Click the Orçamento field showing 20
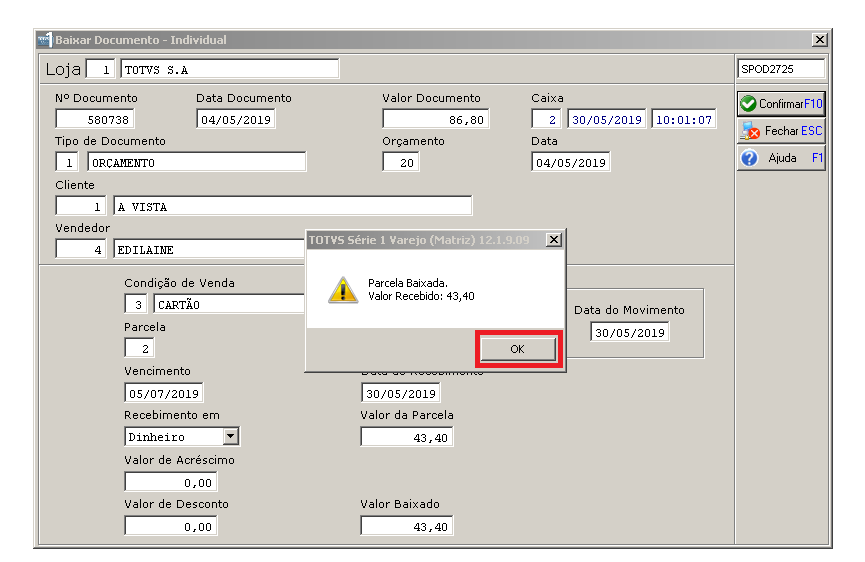 (401, 162)
